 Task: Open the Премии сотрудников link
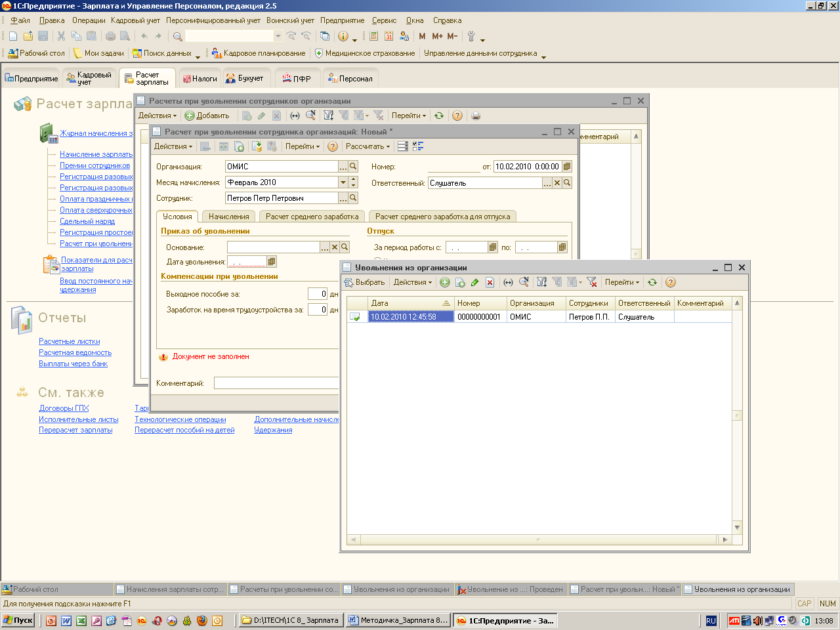click(95, 165)
